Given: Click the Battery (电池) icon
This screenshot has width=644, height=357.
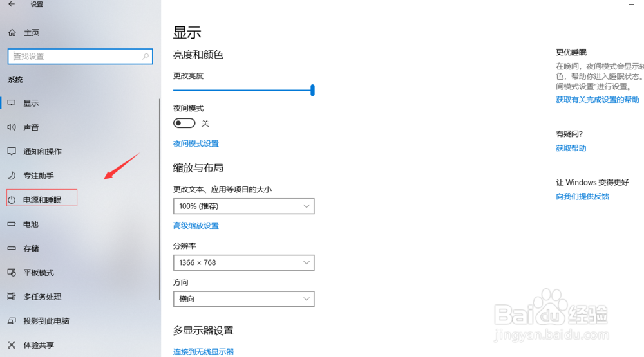Looking at the screenshot, I should [x=12, y=224].
